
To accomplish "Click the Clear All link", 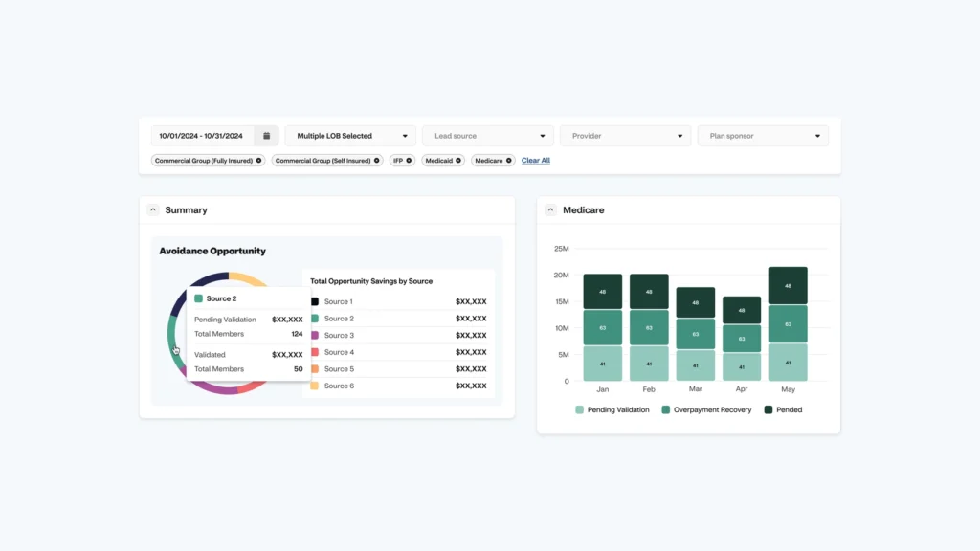I will (x=535, y=160).
